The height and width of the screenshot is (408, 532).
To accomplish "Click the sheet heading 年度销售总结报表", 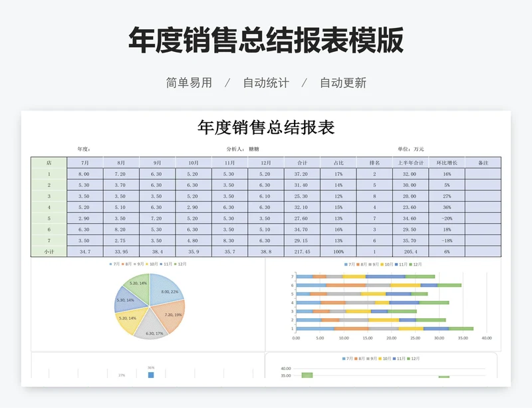I will click(x=266, y=128).
